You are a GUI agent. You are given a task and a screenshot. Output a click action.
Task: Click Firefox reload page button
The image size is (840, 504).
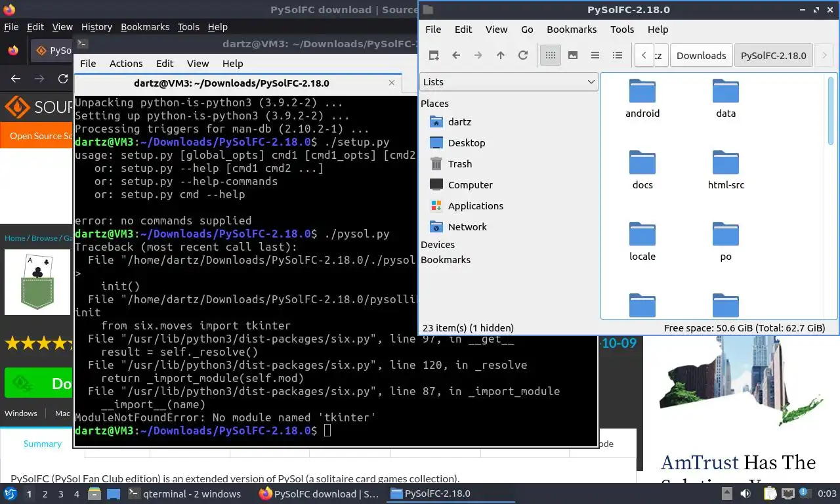[63, 79]
